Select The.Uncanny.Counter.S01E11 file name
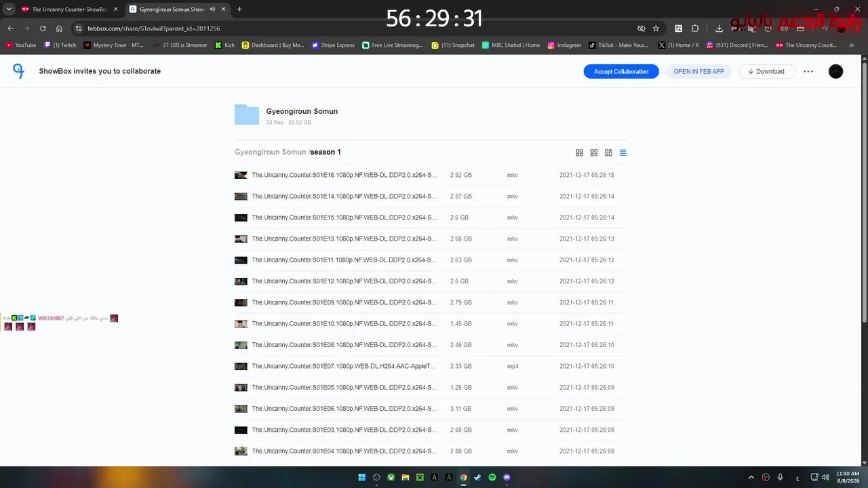This screenshot has width=868, height=488. click(344, 260)
